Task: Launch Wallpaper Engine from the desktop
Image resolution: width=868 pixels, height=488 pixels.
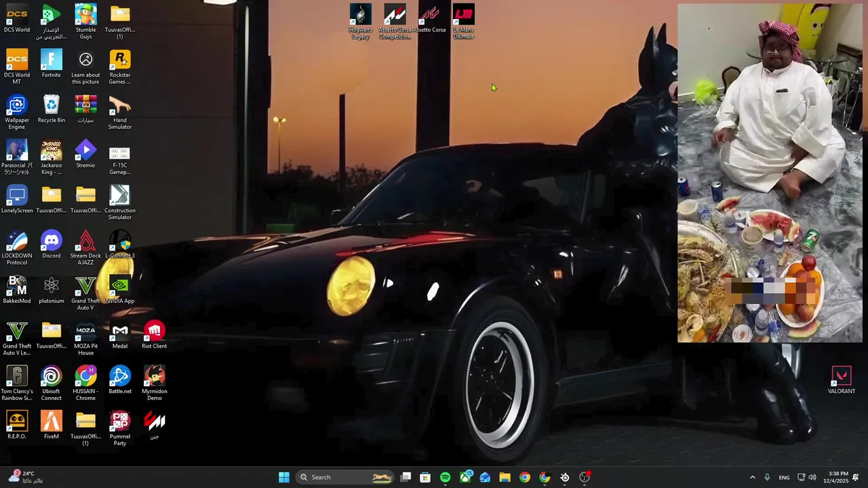Action: coord(17,112)
